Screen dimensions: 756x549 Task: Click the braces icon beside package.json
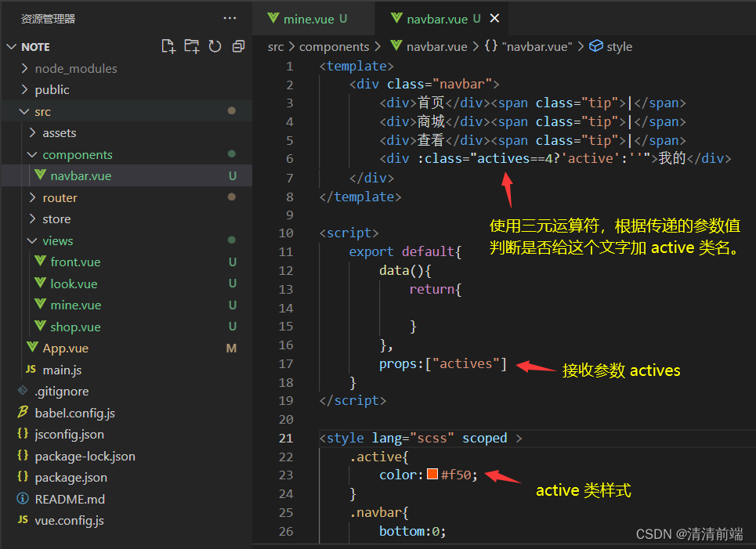coord(23,477)
